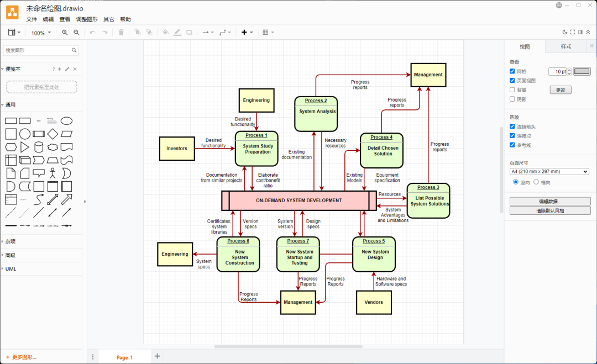Image resolution: width=597 pixels, height=364 pixels.
Task: Open the 查看 menu
Action: (x=65, y=19)
